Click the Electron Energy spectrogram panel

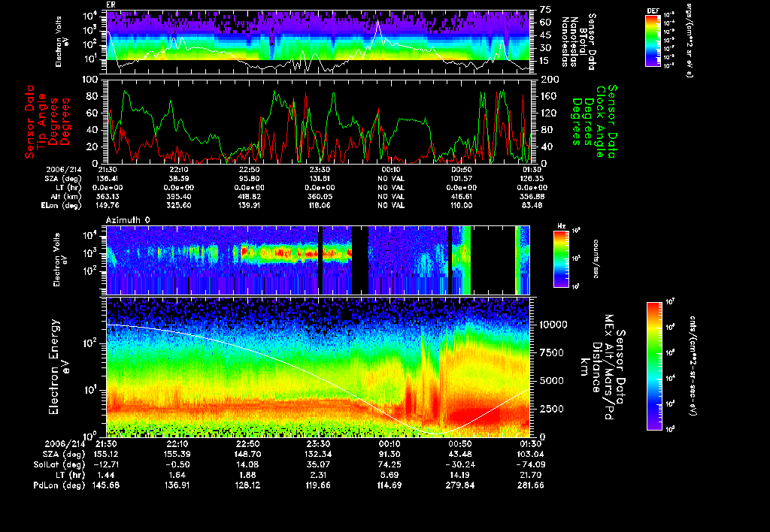(x=318, y=367)
